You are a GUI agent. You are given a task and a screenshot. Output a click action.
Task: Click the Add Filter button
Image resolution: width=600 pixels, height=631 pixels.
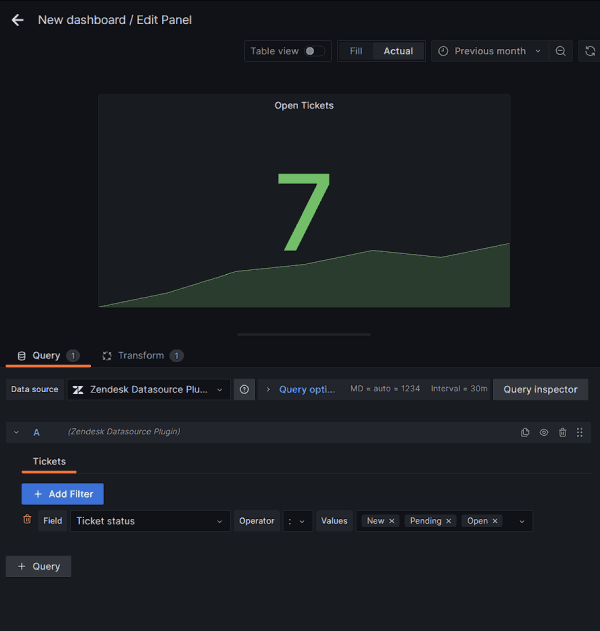(62, 494)
